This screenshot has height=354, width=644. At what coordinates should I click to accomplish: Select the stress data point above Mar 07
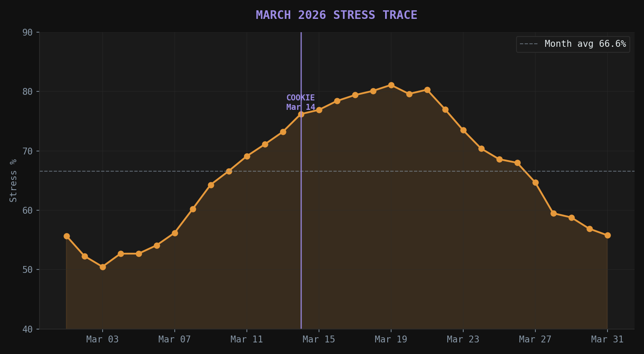click(x=175, y=233)
